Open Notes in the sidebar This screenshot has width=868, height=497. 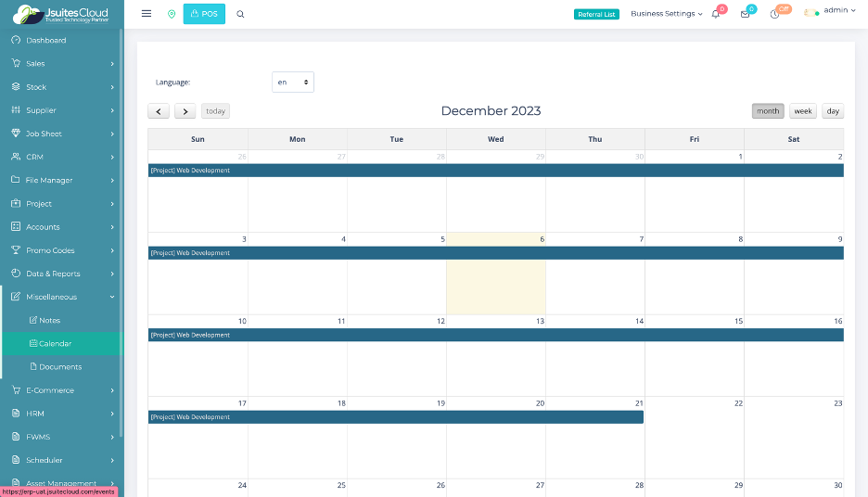click(49, 320)
